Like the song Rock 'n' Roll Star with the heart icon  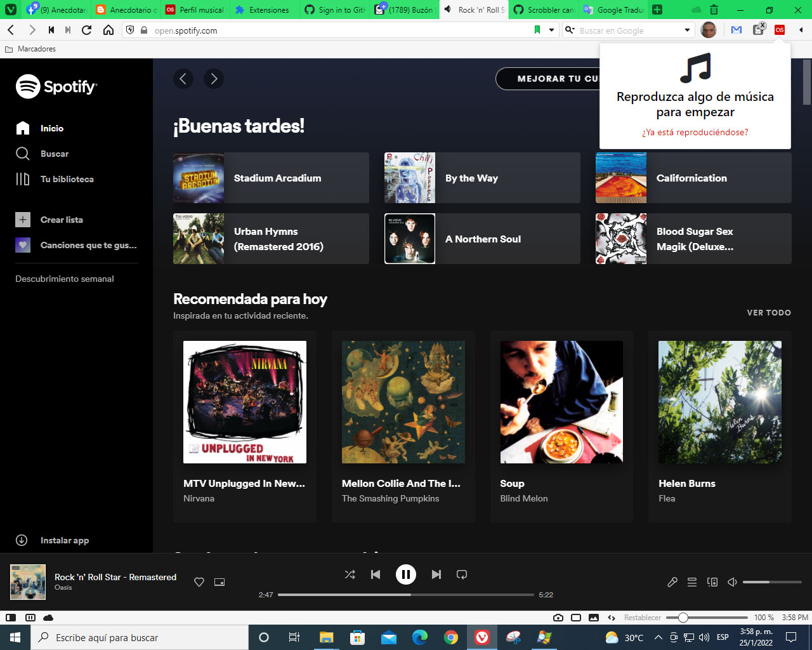[199, 582]
